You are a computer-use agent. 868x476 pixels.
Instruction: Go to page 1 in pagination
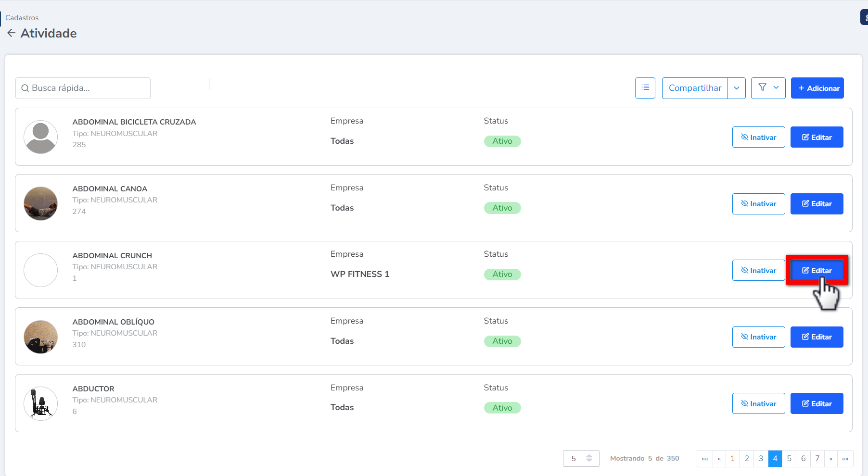click(733, 459)
